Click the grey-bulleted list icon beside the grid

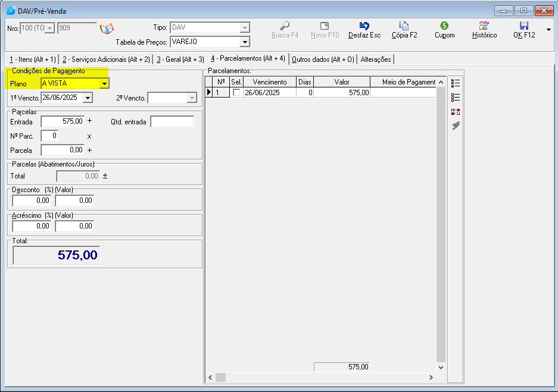(456, 98)
